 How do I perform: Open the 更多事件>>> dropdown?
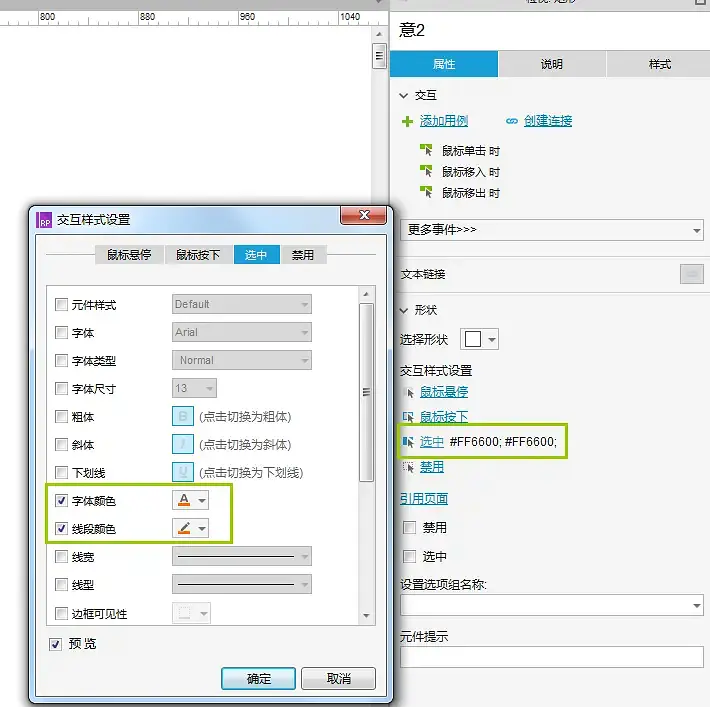point(552,230)
